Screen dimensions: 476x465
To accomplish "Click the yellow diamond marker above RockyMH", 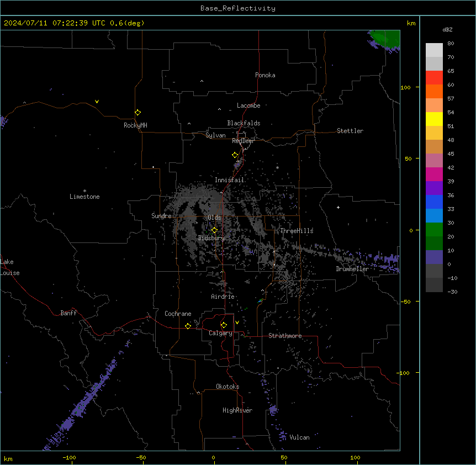I will 137,113.
